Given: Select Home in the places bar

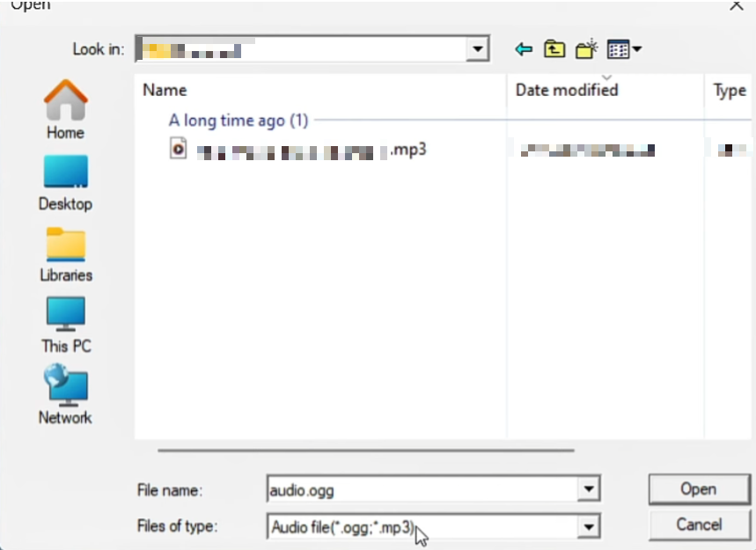Looking at the screenshot, I should 65,110.
